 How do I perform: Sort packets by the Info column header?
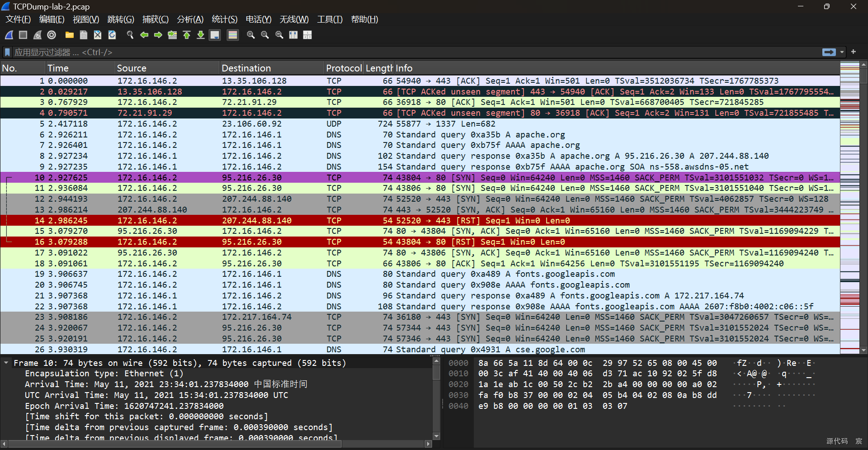[x=617, y=68]
